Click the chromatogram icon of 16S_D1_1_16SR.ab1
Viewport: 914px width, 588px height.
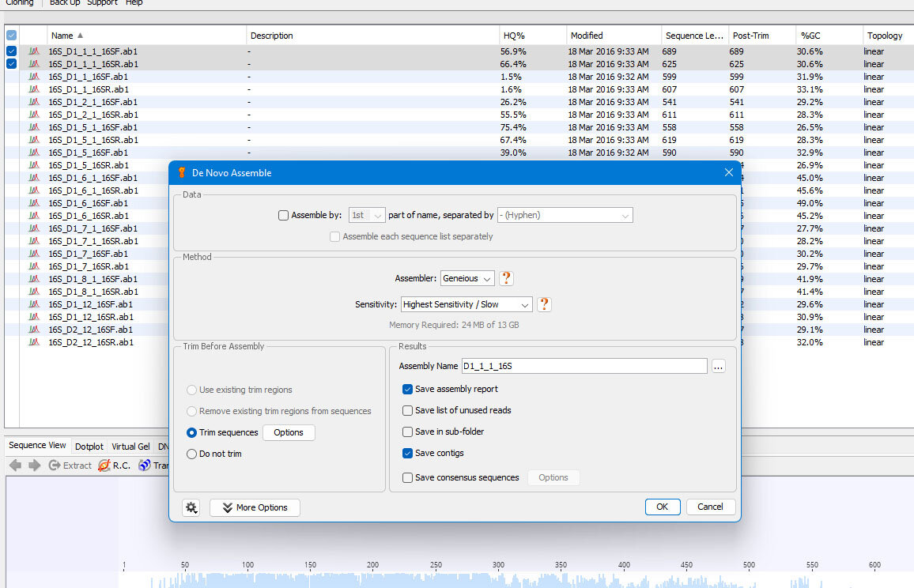tap(34, 89)
